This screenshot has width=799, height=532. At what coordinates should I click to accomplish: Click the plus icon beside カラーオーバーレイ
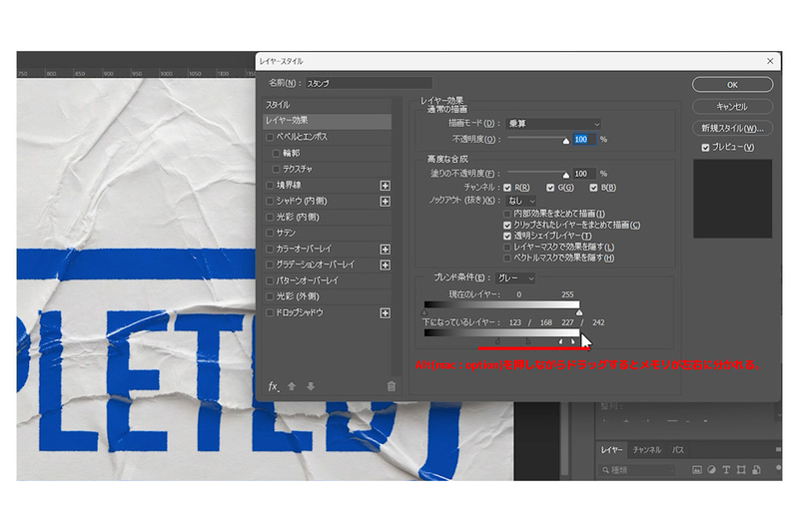tap(385, 249)
